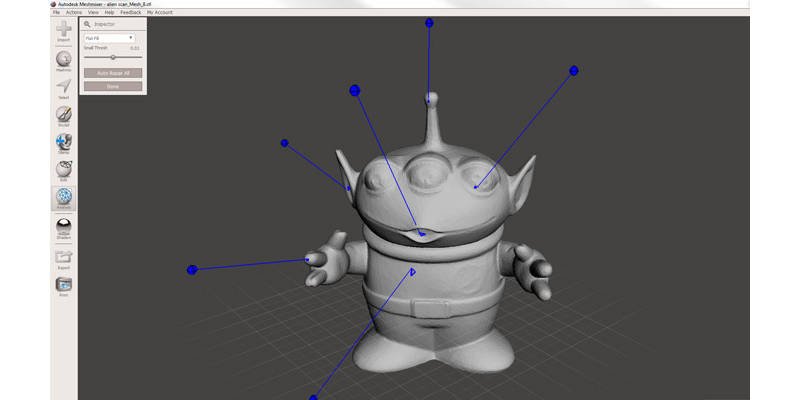The height and width of the screenshot is (400, 800).
Task: Click blue marker sphere pointing to the mouth
Action: pyautogui.click(x=355, y=90)
